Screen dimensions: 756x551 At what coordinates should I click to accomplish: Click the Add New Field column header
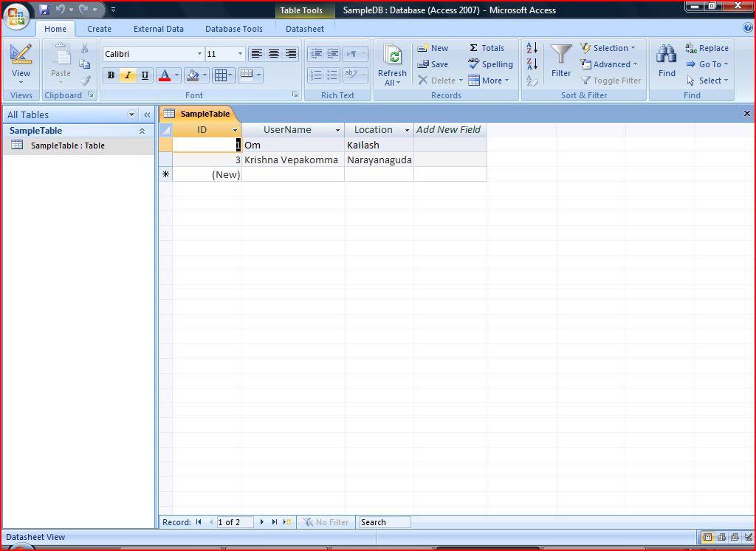[450, 130]
